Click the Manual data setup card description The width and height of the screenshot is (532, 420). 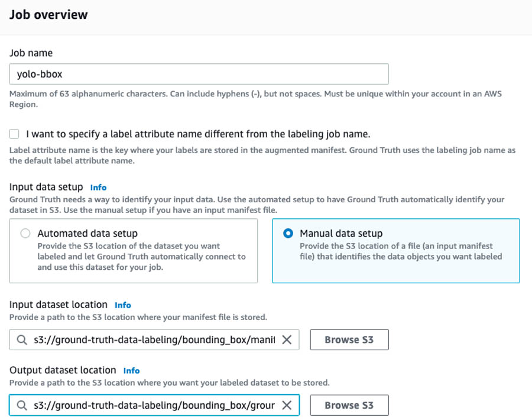[x=401, y=251]
